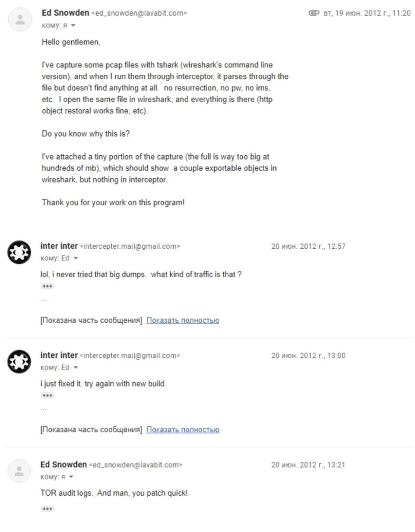This screenshot has width=415, height=532.
Task: Click Ed Snowden's avatar on 13:21 reply
Action: (19, 471)
